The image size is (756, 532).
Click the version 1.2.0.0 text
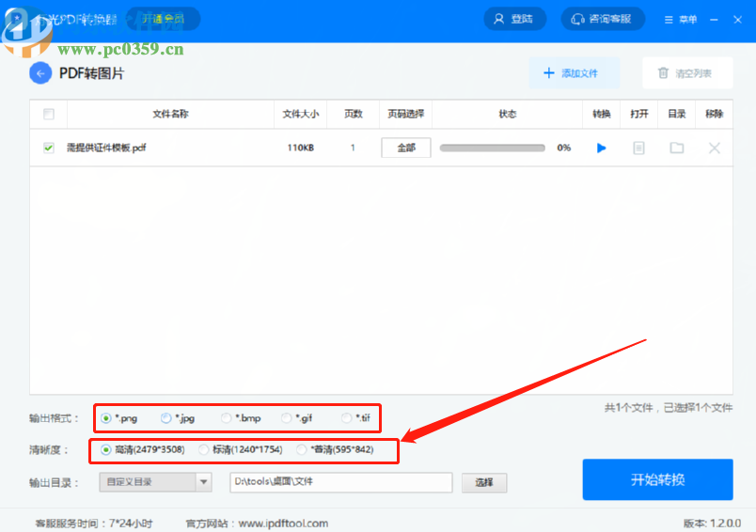[712, 524]
